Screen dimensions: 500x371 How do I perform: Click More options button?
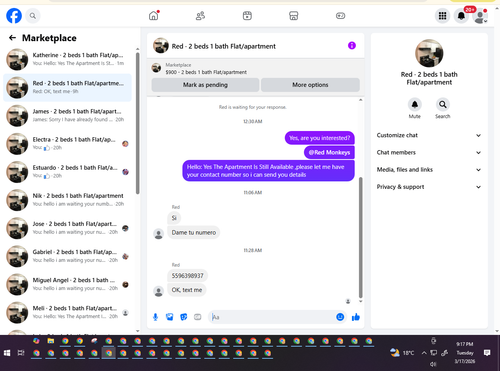310,85
